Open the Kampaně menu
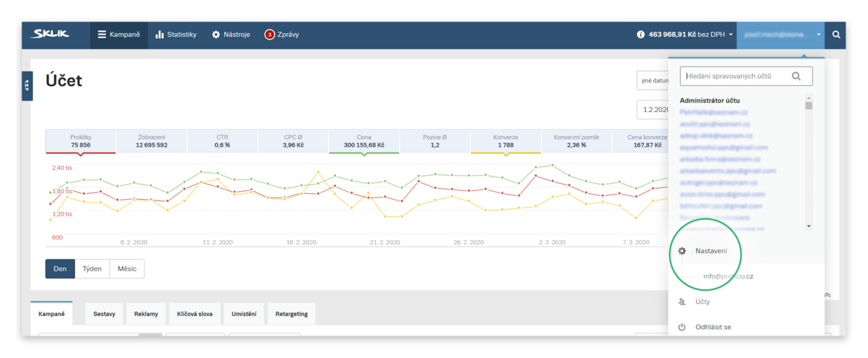The image size is (868, 358). (119, 35)
